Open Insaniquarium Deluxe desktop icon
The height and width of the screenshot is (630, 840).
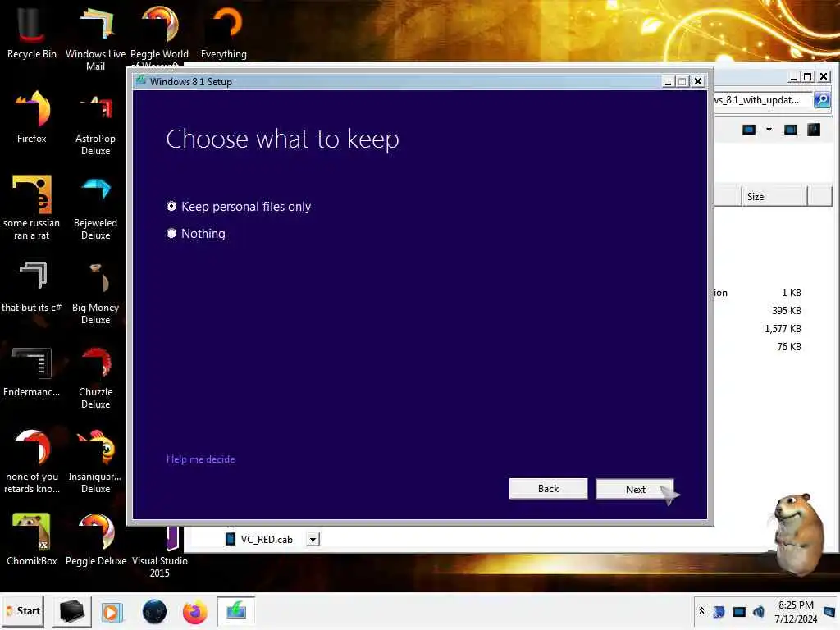[x=95, y=461]
